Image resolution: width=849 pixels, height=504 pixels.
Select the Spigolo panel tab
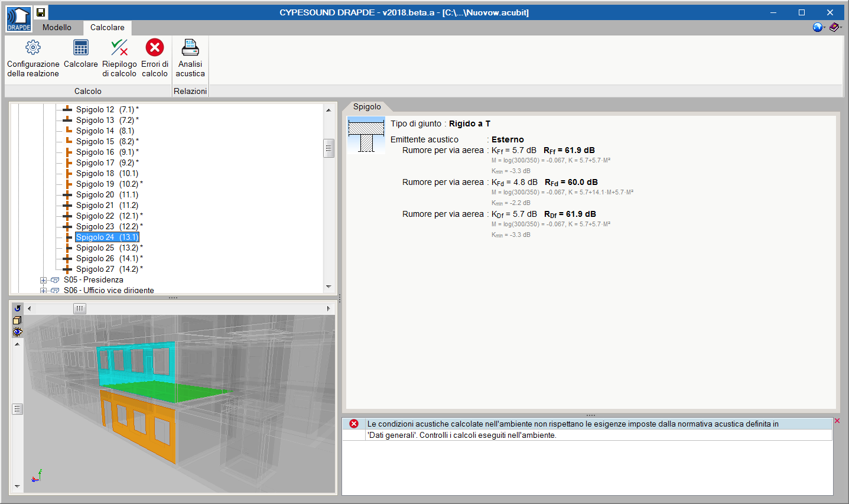[367, 107]
